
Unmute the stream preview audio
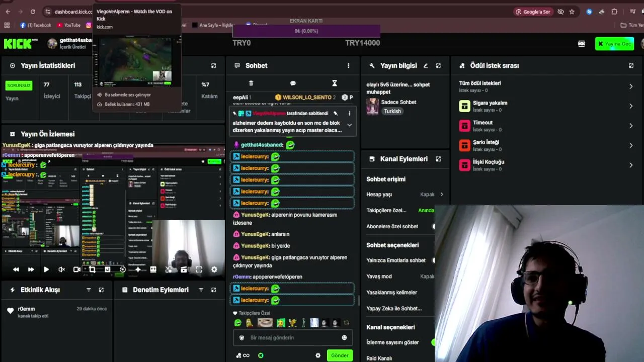coord(61,269)
